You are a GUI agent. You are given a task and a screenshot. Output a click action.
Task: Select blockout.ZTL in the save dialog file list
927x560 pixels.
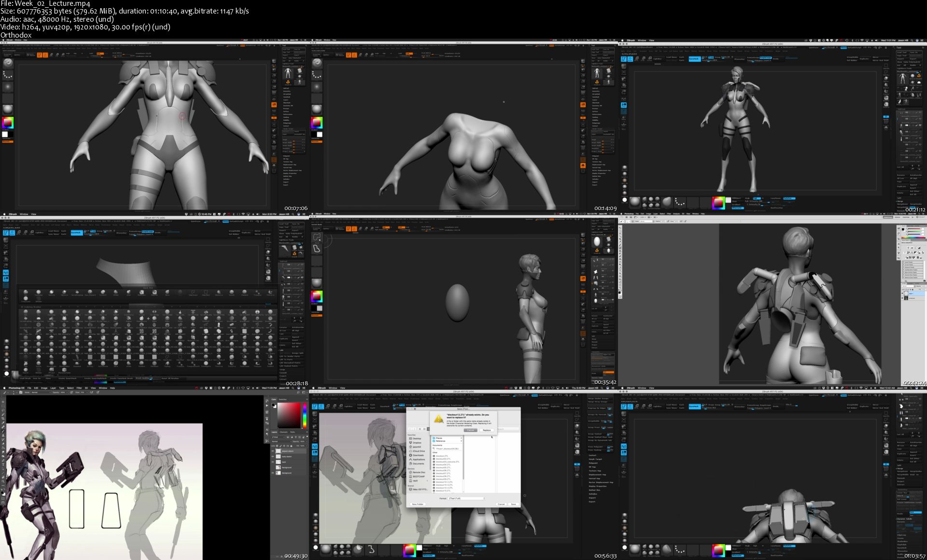click(x=440, y=456)
